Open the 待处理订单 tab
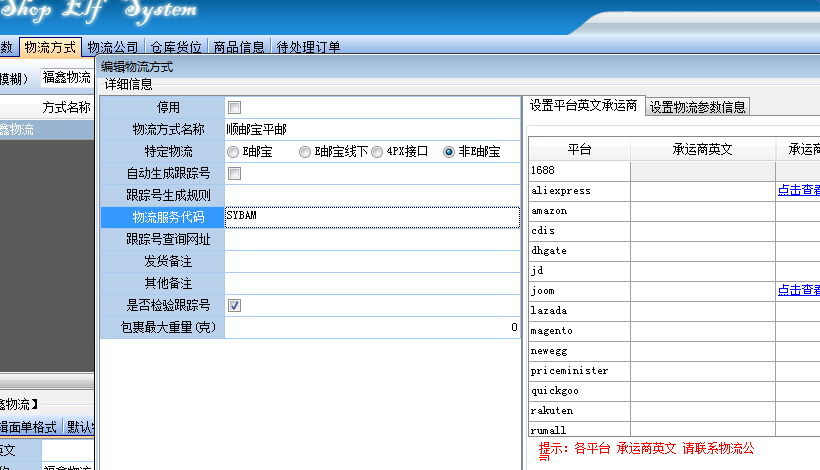 click(x=308, y=47)
